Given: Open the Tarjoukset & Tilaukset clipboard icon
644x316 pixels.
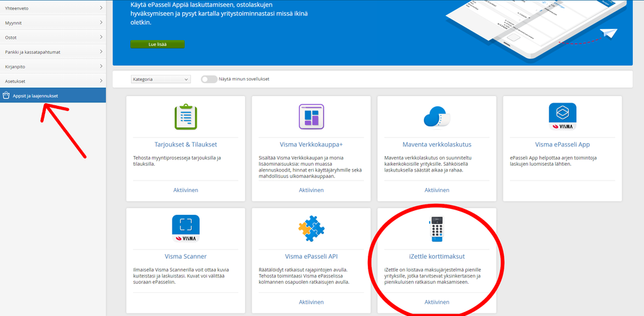Looking at the screenshot, I should (x=186, y=117).
